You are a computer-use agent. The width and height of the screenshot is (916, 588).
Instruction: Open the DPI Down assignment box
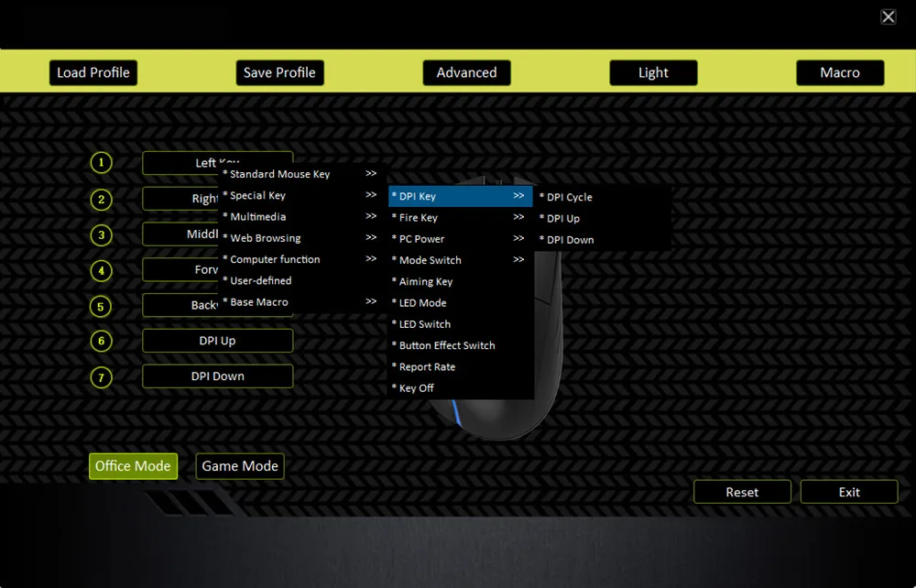[217, 376]
